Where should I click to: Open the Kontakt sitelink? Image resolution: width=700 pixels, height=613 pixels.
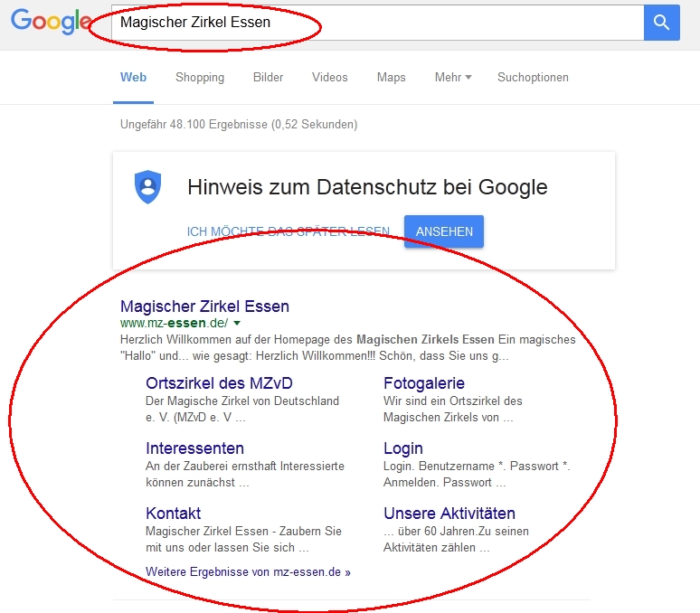(x=174, y=513)
